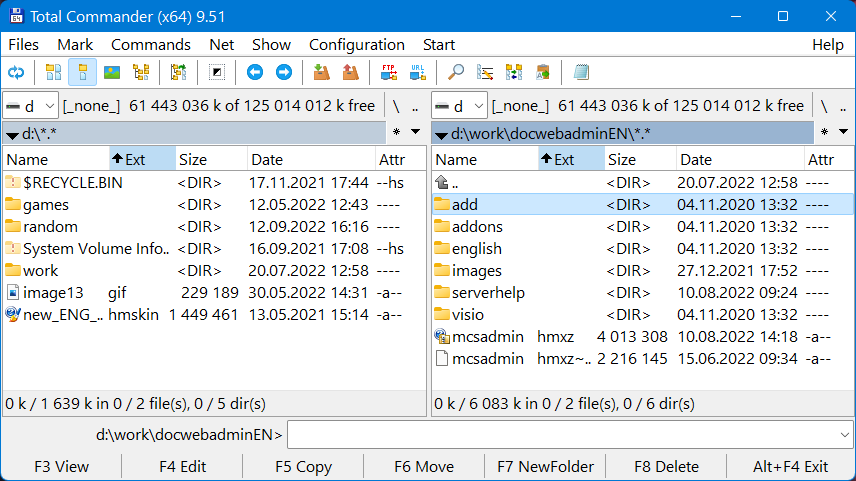Open the Commands menu
This screenshot has height=481, width=856.
click(x=151, y=45)
